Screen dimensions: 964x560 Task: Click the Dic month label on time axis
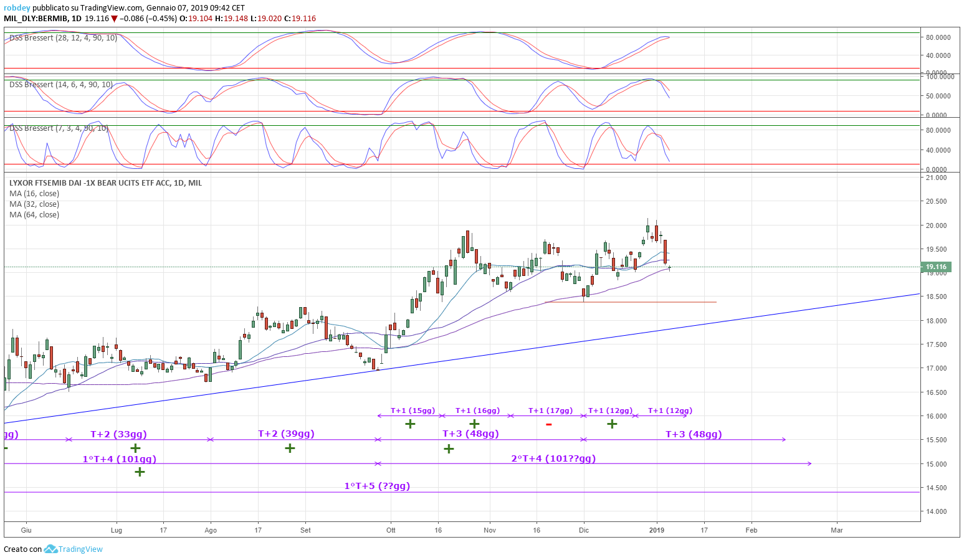(584, 530)
